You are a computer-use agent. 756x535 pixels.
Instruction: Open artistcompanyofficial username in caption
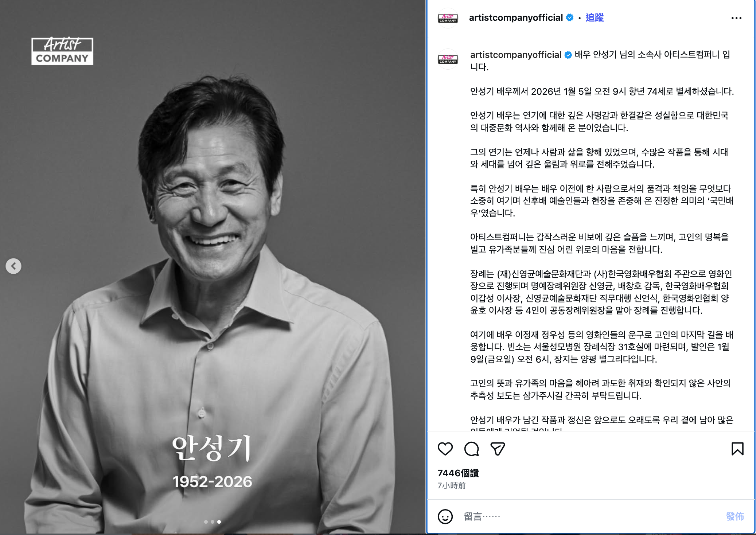(x=516, y=55)
